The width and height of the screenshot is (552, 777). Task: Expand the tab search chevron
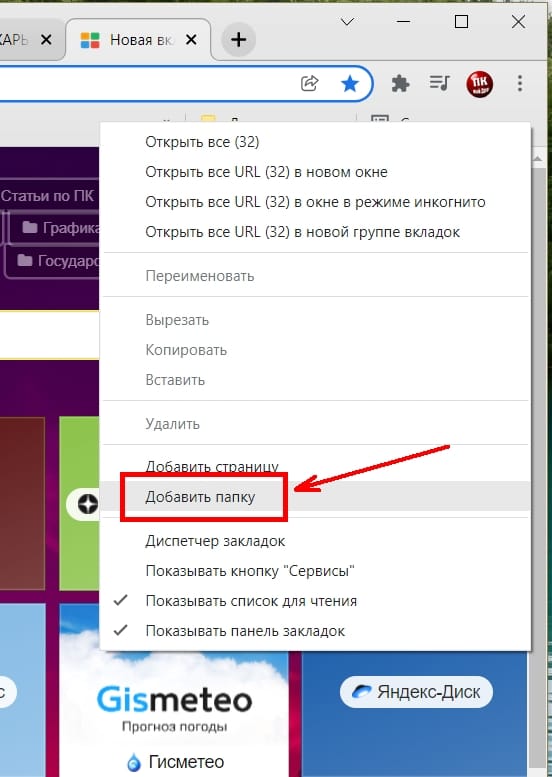tap(347, 22)
